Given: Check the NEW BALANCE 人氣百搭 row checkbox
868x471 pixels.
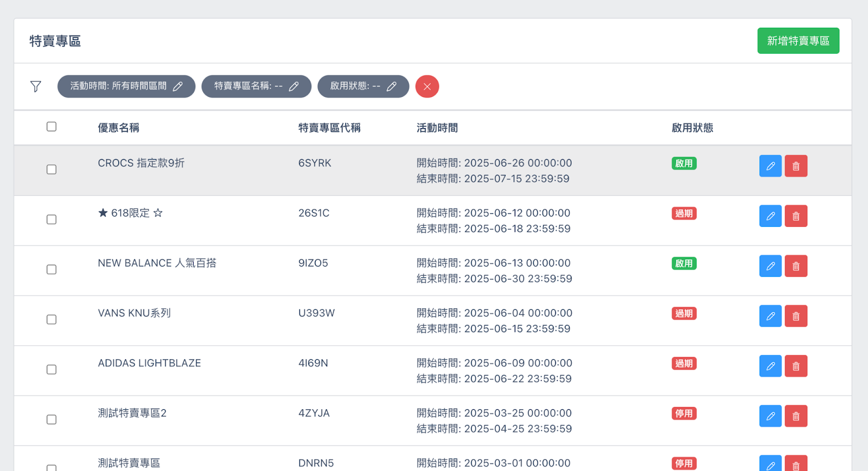Looking at the screenshot, I should click(52, 269).
